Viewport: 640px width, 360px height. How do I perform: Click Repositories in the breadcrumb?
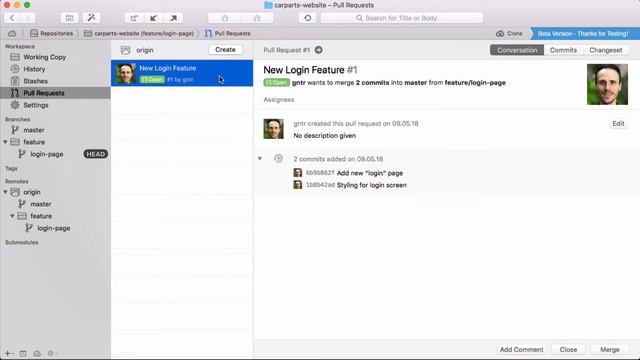tap(52, 33)
